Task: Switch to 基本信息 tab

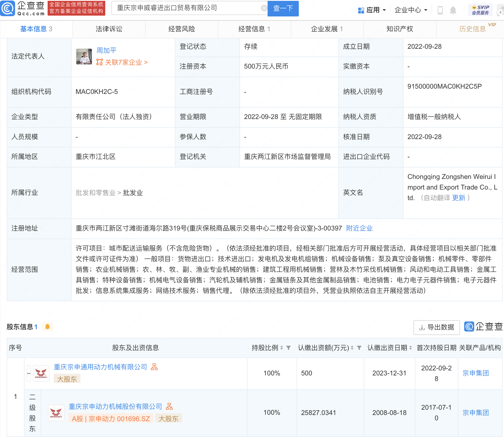Action: pyautogui.click(x=36, y=29)
